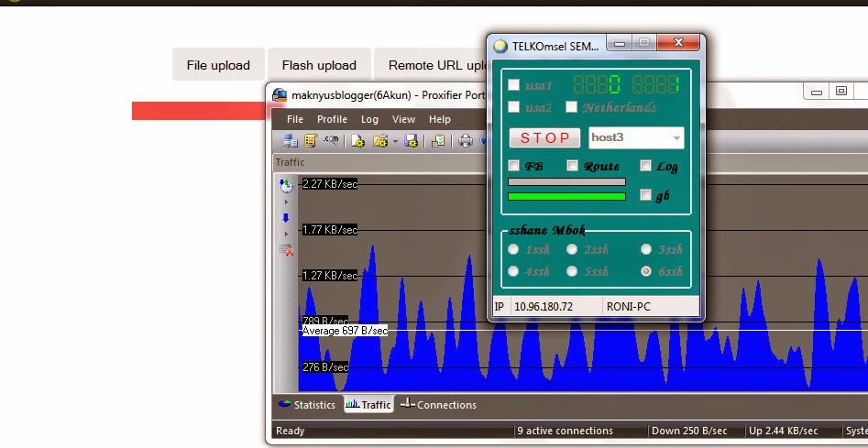Select 6ssh radio button
The height and width of the screenshot is (448, 868).
[x=646, y=271]
